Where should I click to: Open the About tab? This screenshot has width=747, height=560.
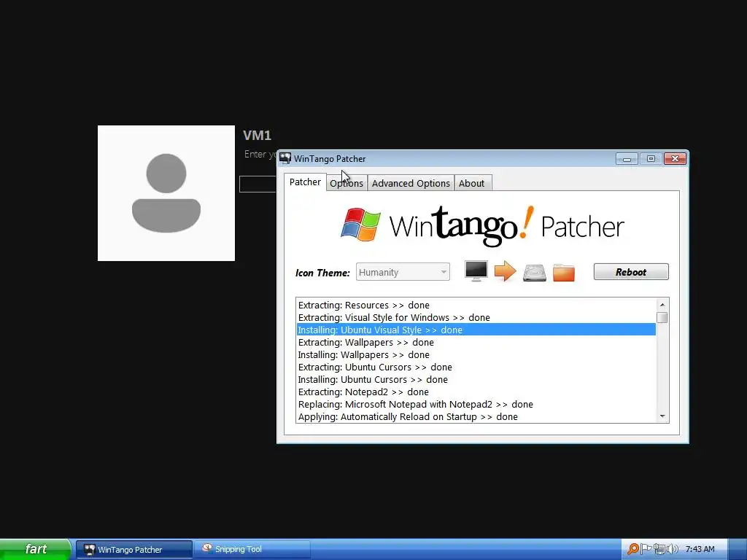tap(472, 183)
